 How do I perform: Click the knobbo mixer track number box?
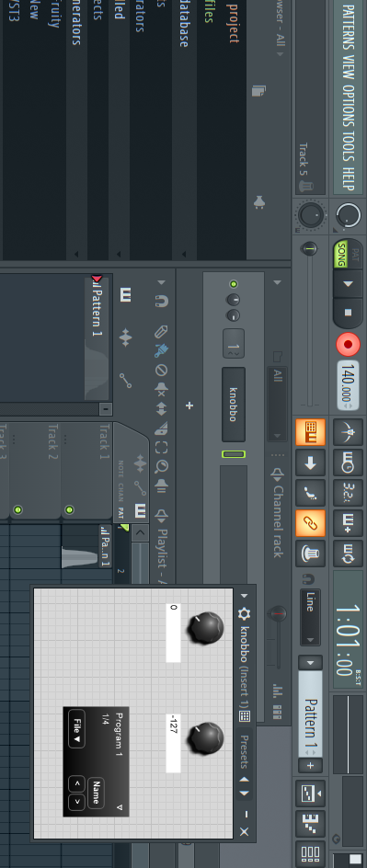[234, 344]
